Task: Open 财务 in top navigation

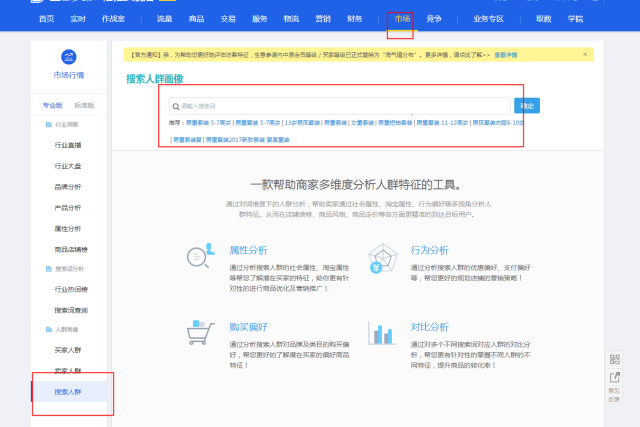Action: click(355, 19)
